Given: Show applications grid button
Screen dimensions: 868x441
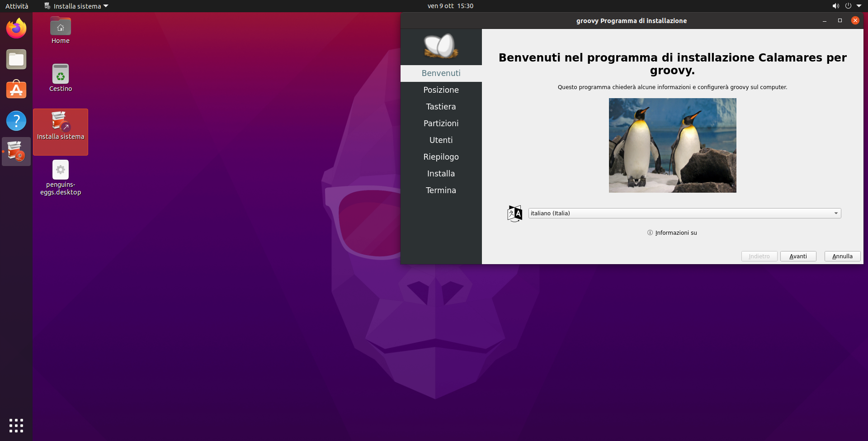Looking at the screenshot, I should [16, 426].
